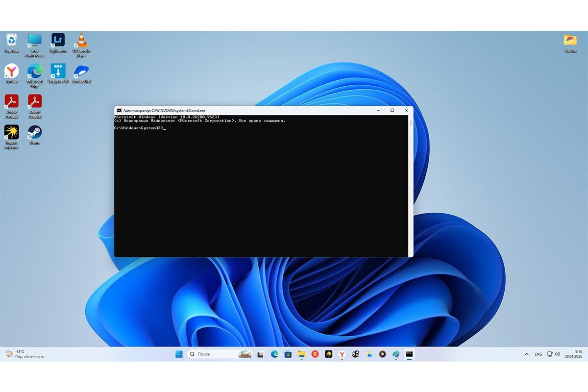The height and width of the screenshot is (392, 588).
Task: Expand the hidden tray icons chevron
Action: (x=527, y=354)
